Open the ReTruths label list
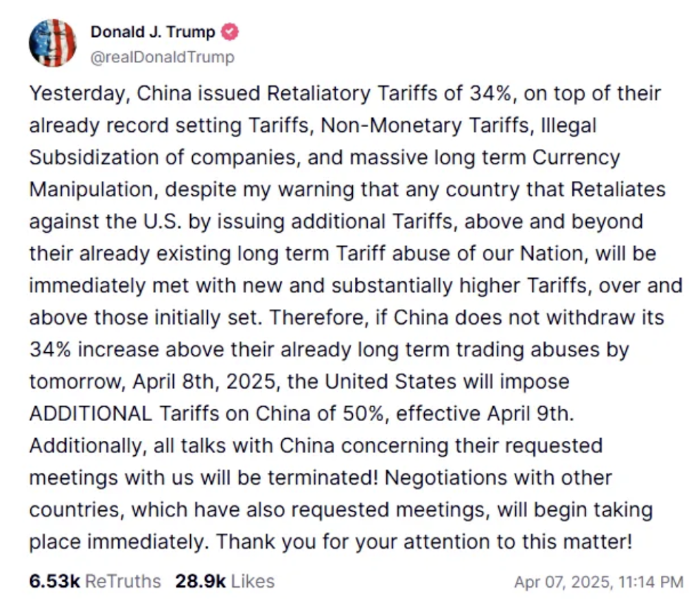 [x=123, y=581]
